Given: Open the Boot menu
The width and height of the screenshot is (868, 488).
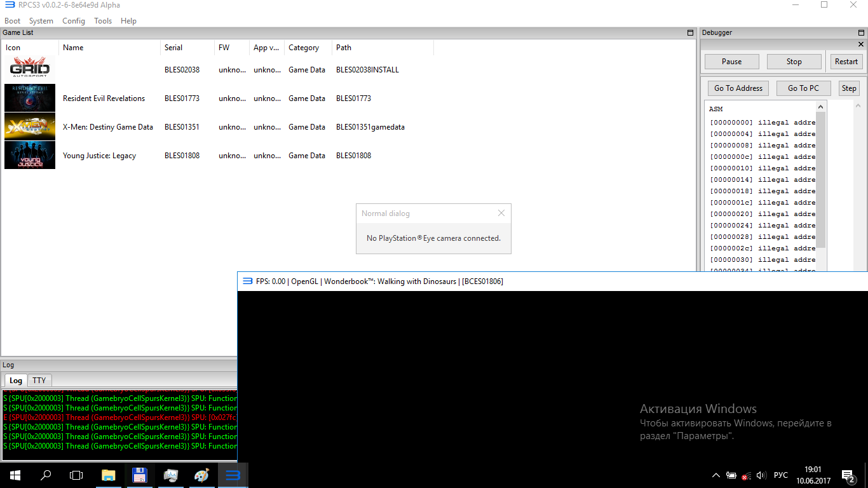Looking at the screenshot, I should click(x=13, y=21).
